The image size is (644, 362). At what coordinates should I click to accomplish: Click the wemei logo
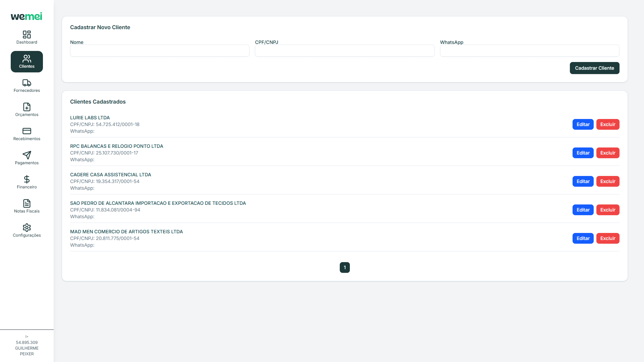(26, 16)
